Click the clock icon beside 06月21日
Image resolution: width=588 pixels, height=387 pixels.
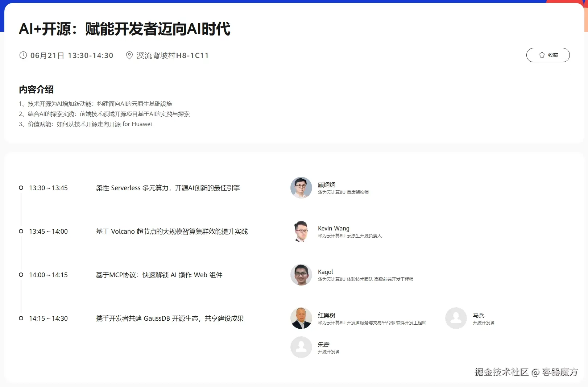tap(23, 55)
